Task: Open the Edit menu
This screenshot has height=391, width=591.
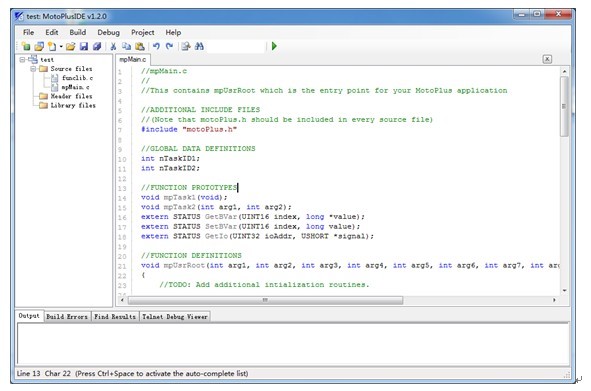Action: 52,32
